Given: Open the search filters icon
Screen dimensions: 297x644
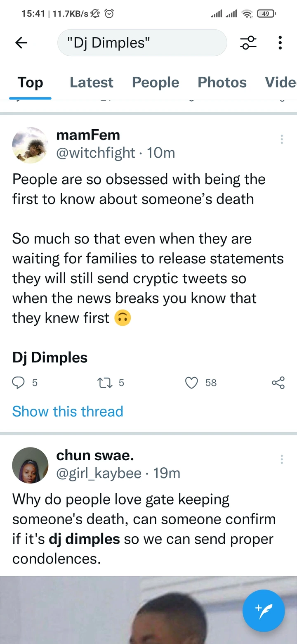Looking at the screenshot, I should (x=248, y=42).
